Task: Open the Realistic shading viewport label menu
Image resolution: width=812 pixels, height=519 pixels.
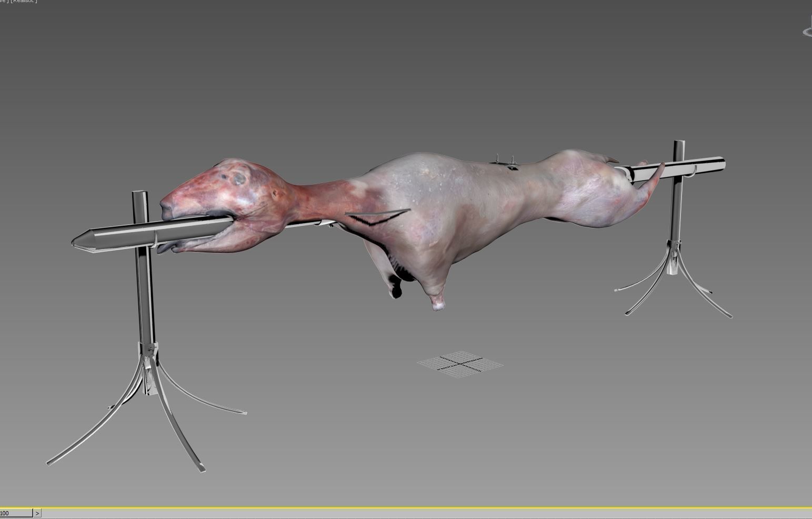Action: pyautogui.click(x=24, y=2)
